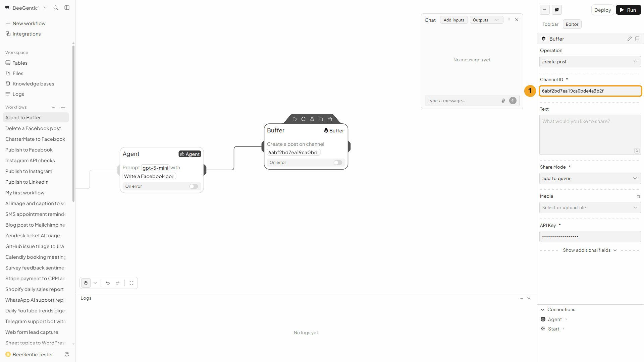
Task: Switch to the Toolbar tab
Action: (550, 24)
